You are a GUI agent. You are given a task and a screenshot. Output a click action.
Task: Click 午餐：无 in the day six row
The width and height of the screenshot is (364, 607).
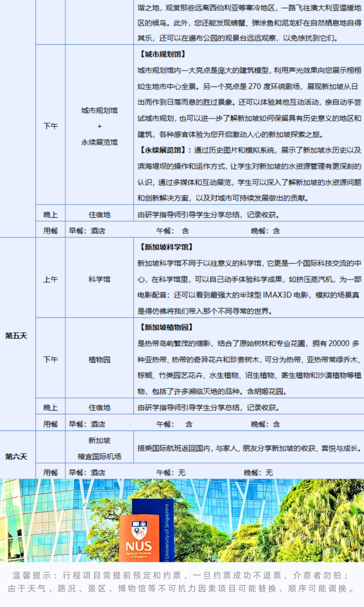(x=171, y=472)
